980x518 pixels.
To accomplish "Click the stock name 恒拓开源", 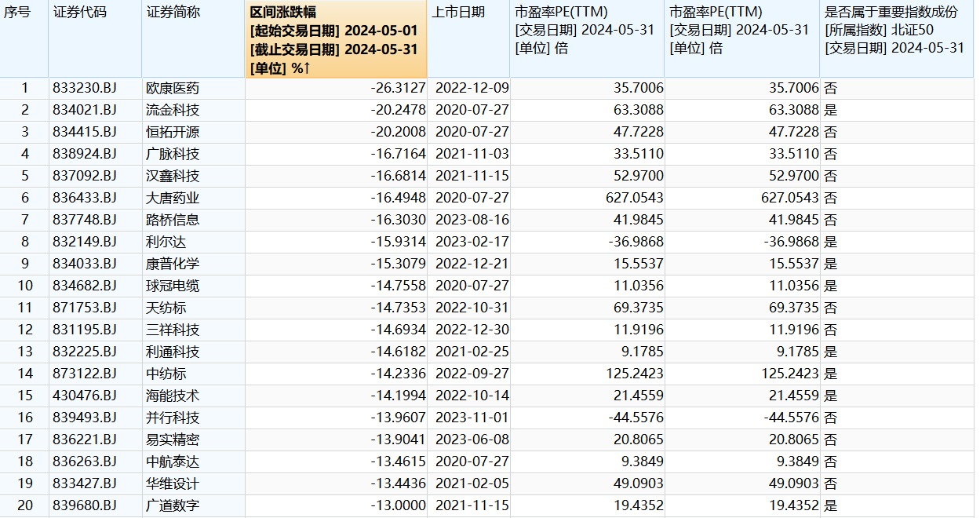I will pyautogui.click(x=173, y=132).
